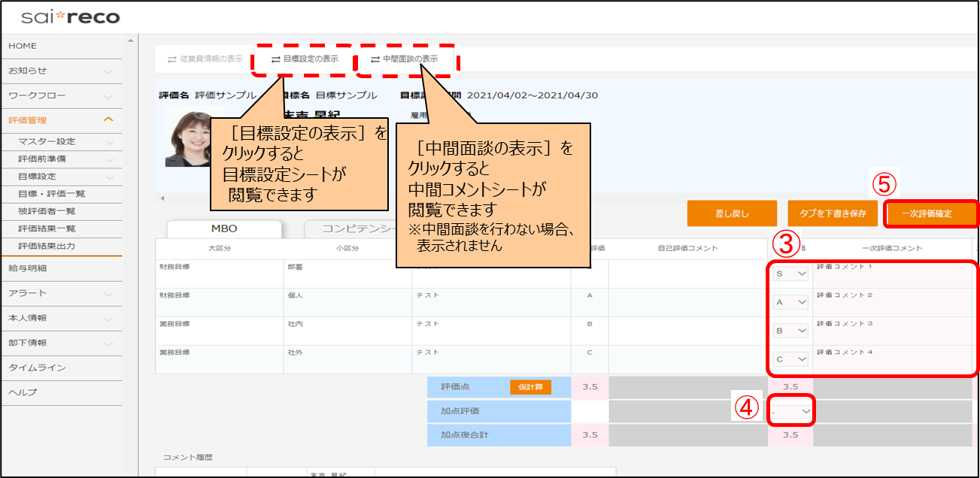Open the rating dropdown showing B
The height and width of the screenshot is (478, 980).
790,331
